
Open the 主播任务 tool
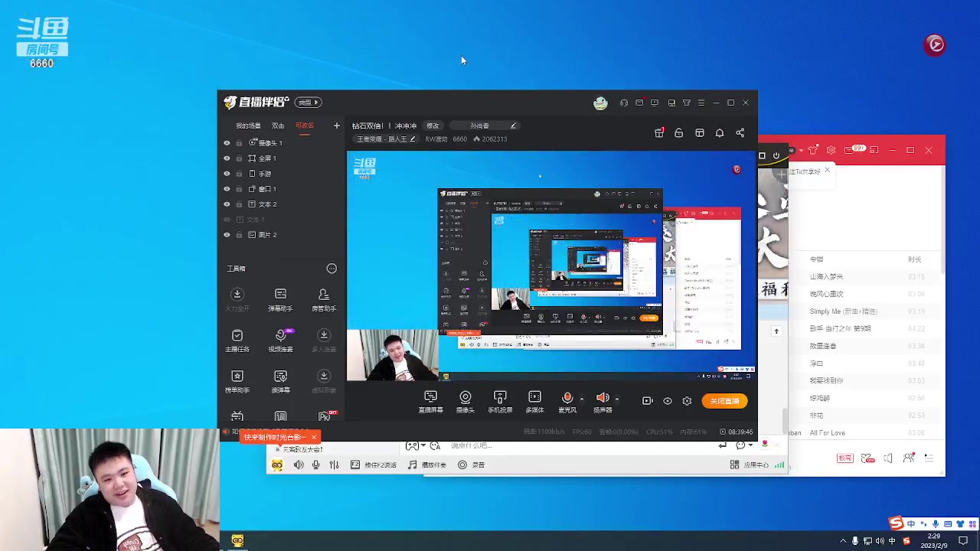tap(237, 340)
